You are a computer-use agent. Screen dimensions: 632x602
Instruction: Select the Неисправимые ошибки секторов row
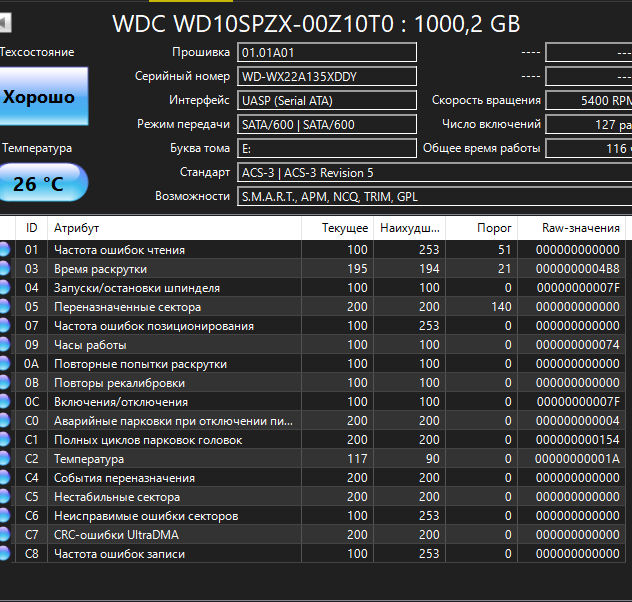313,516
